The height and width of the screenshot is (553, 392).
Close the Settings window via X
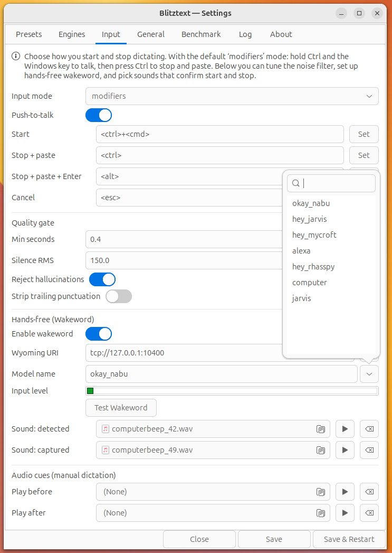pyautogui.click(x=377, y=13)
